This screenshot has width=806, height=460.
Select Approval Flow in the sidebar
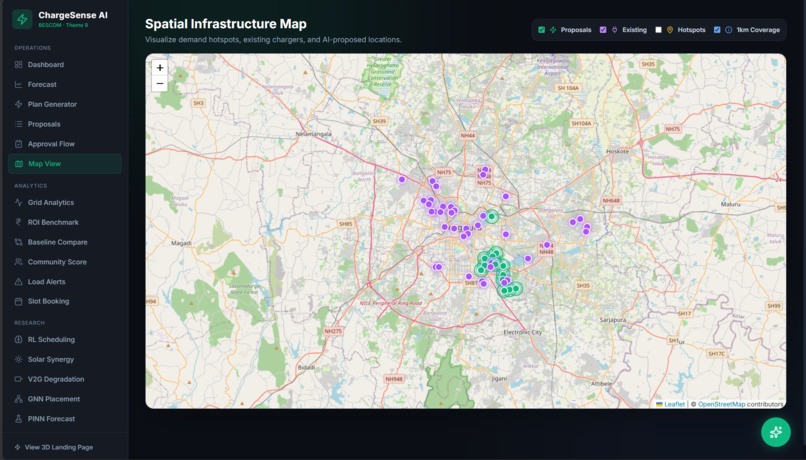[x=65, y=144]
